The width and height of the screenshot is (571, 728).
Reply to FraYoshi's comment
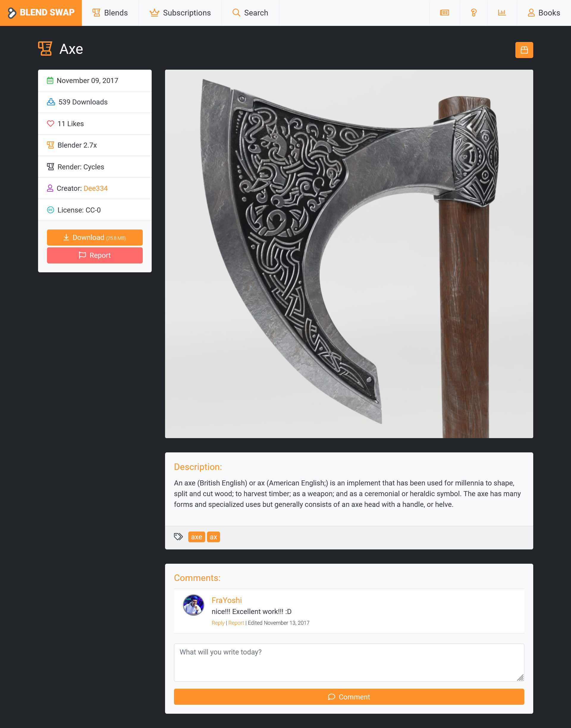click(x=218, y=623)
